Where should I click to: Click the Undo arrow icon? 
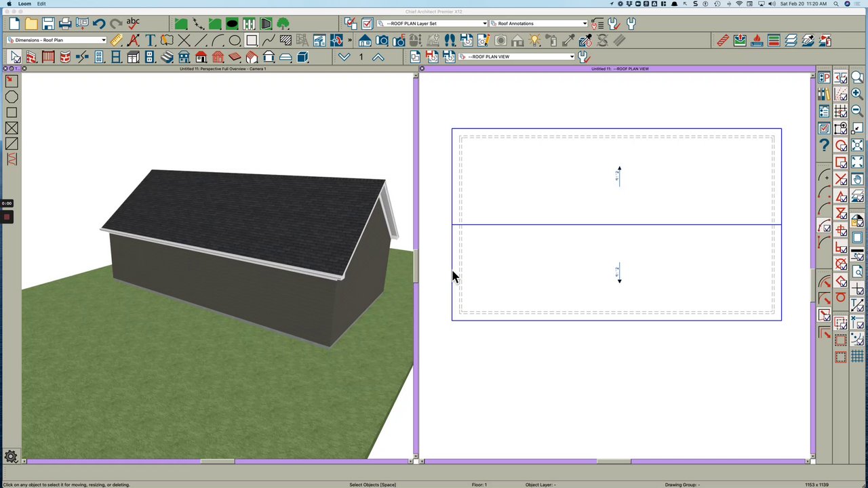[99, 24]
